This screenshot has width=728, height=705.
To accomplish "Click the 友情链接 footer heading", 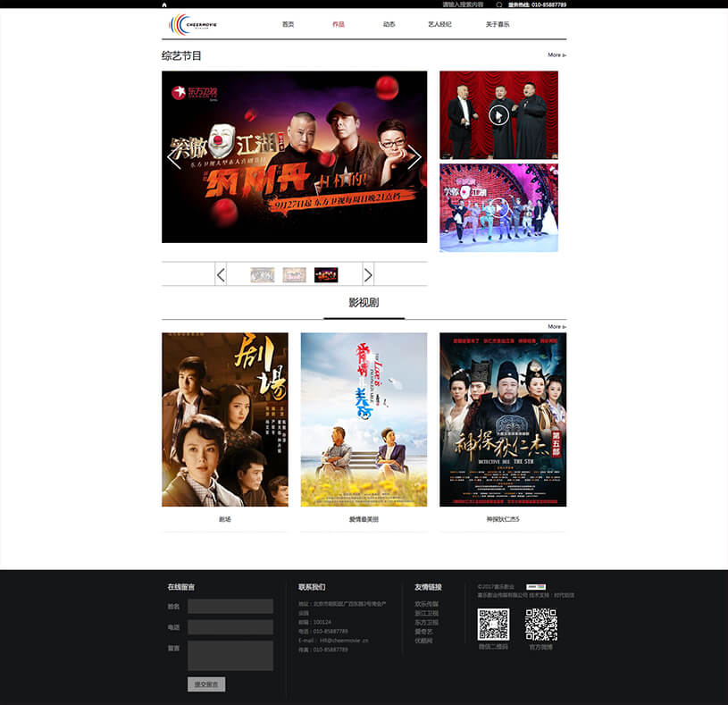I will point(428,587).
